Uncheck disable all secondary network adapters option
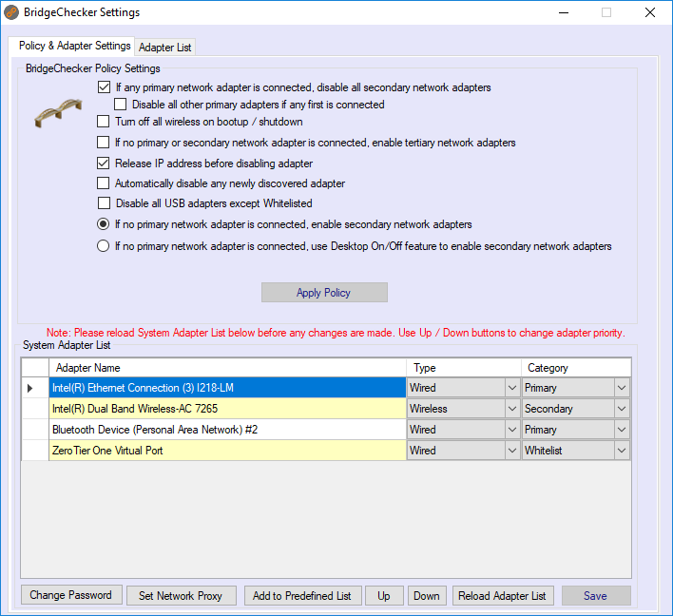Image resolution: width=673 pixels, height=616 pixels. [104, 87]
